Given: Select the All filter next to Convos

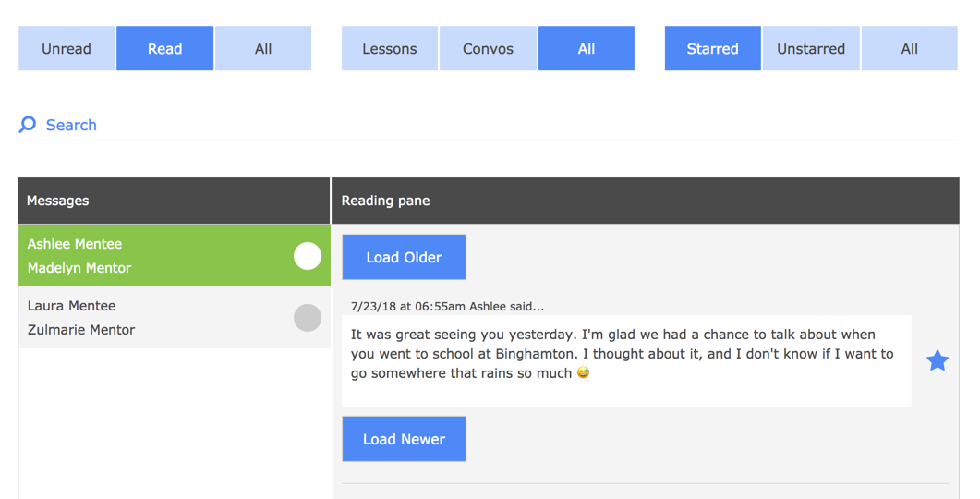Looking at the screenshot, I should point(587,49).
